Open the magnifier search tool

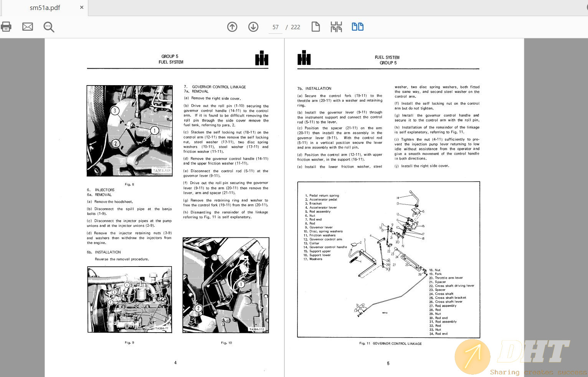tap(49, 27)
